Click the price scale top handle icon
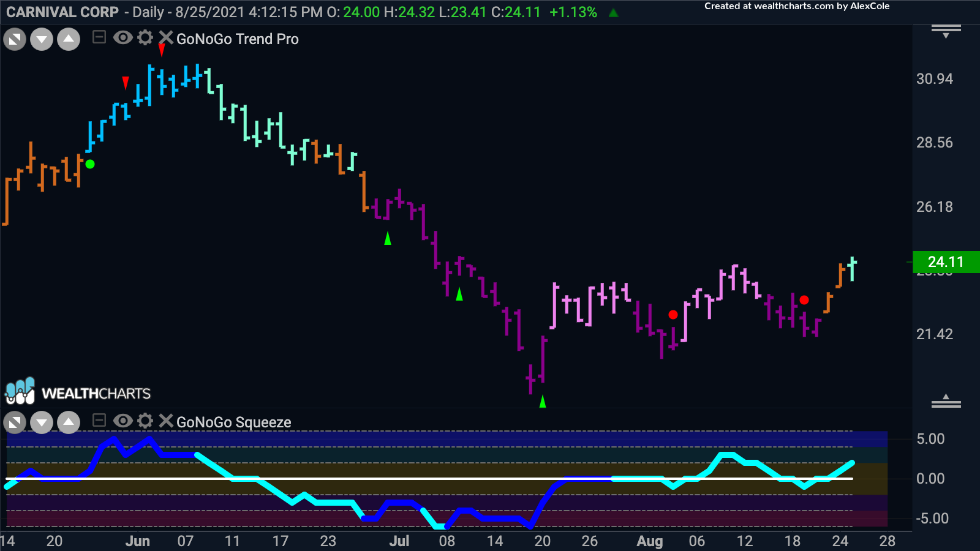The image size is (980, 551). pyautogui.click(x=946, y=31)
